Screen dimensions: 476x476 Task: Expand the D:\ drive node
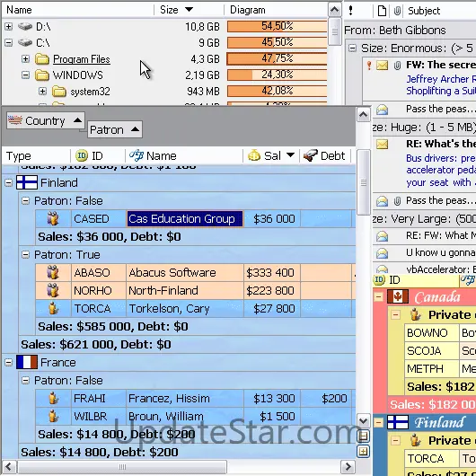click(8, 27)
